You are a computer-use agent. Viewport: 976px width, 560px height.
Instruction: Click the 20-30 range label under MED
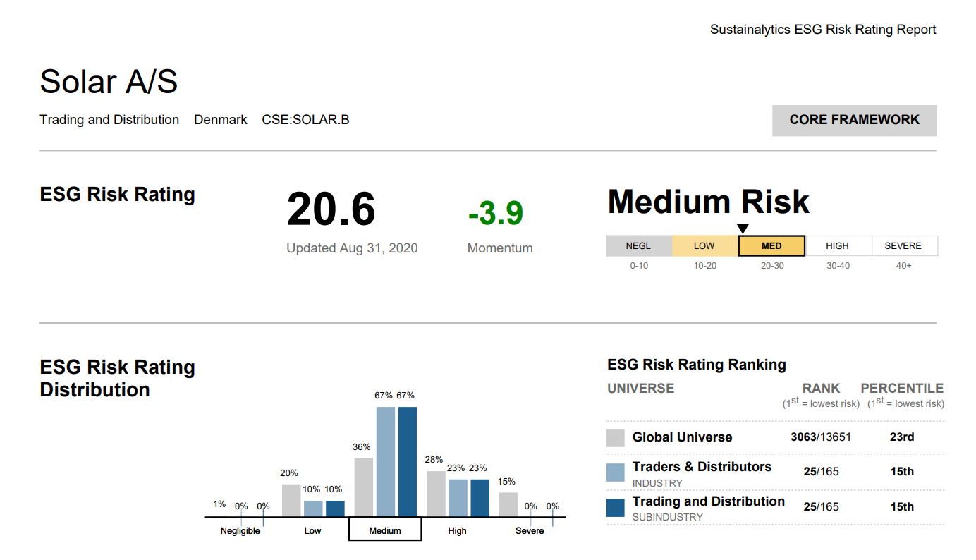771,266
